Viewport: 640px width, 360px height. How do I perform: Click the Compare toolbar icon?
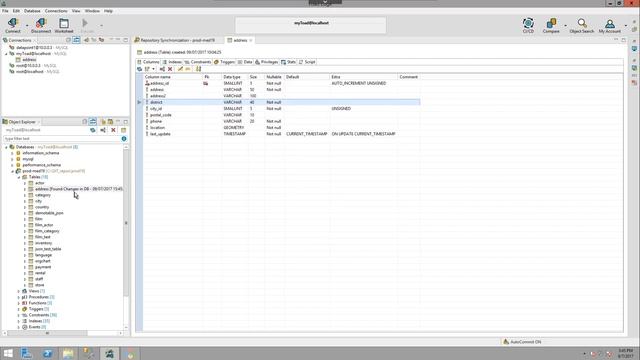pyautogui.click(x=551, y=25)
